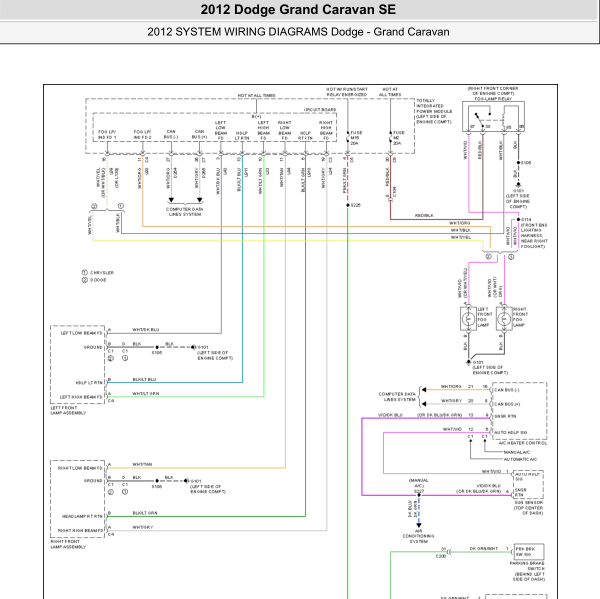The width and height of the screenshot is (600, 599).
Task: Click the horizontal 'RED/BLK' wire label
Action: [x=424, y=215]
